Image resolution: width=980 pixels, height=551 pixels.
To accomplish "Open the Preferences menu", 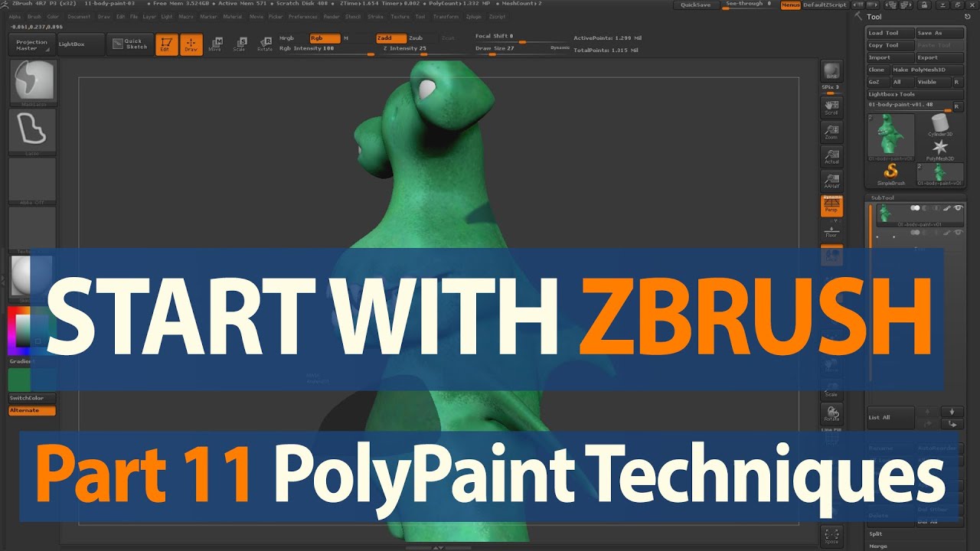I will [x=302, y=16].
